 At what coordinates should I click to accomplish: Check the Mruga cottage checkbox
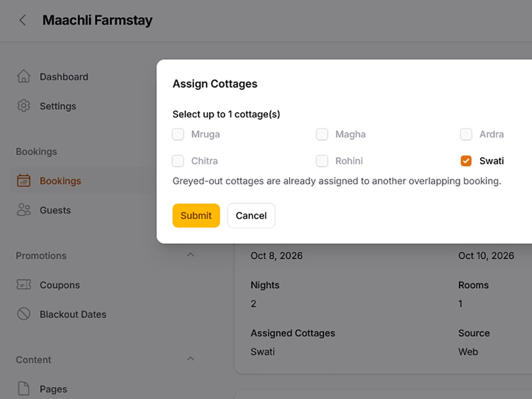(178, 134)
